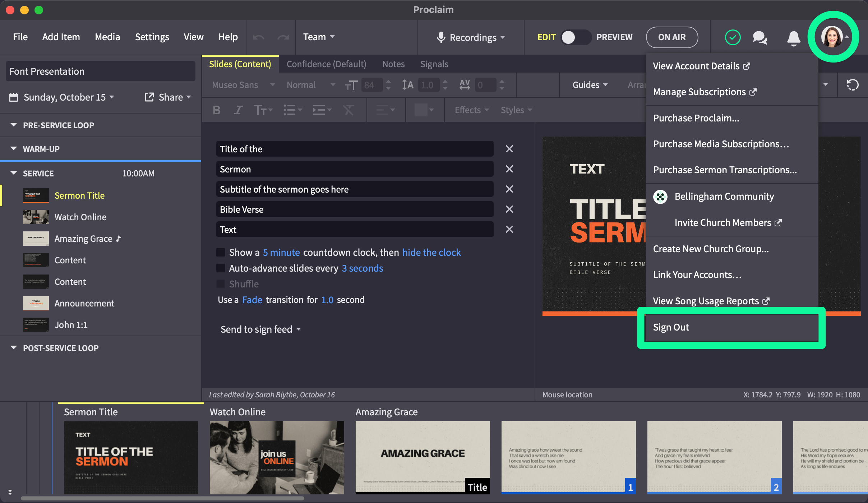
Task: Toggle the Edit/Preview switch
Action: [x=576, y=37]
